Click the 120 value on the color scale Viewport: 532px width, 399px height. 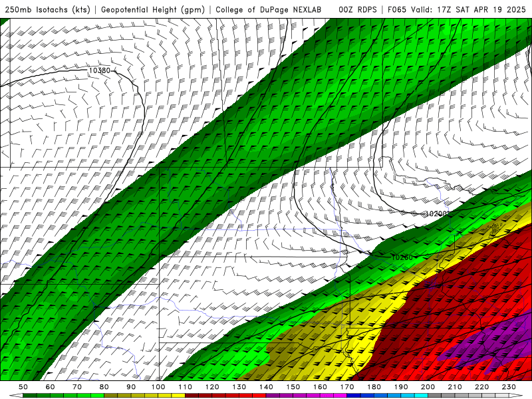click(212, 387)
